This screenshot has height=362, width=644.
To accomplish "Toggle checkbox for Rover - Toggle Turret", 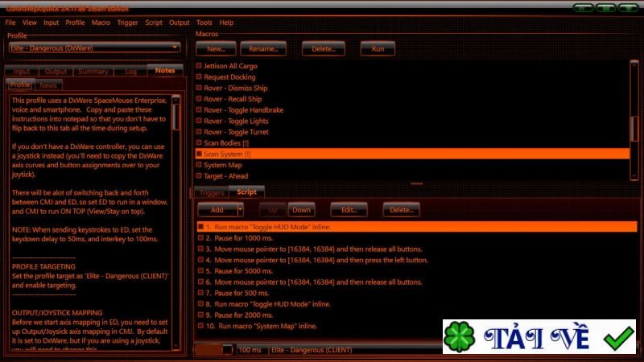I will 199,132.
